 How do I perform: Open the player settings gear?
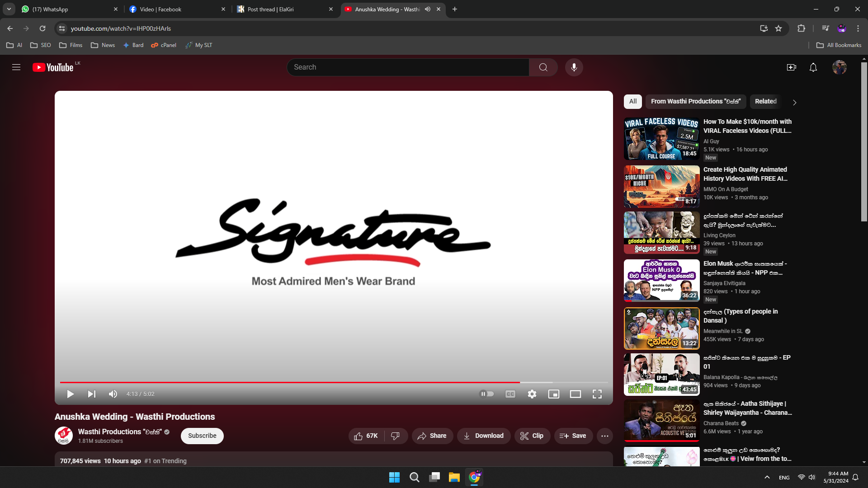(532, 394)
